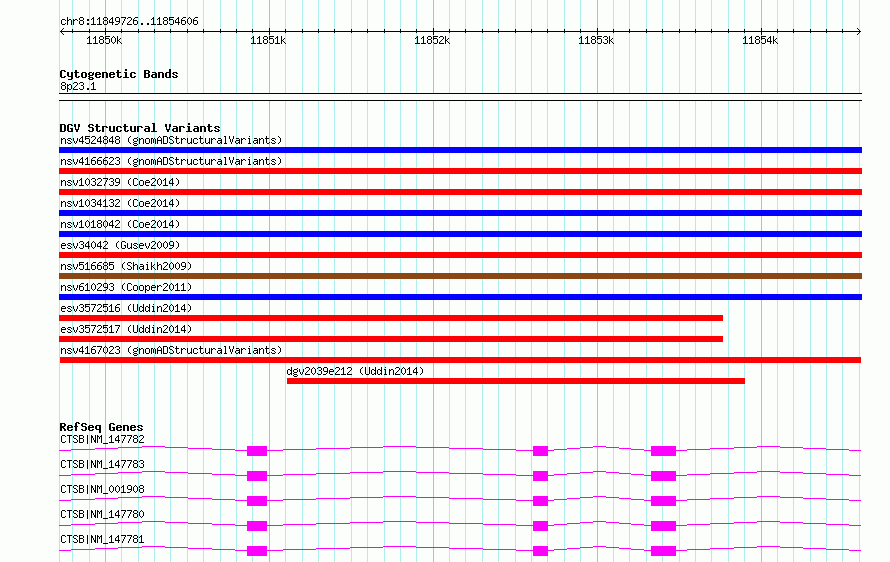This screenshot has height=562, width=890.
Task: Click the 11853k ruler position label
Action: point(596,40)
